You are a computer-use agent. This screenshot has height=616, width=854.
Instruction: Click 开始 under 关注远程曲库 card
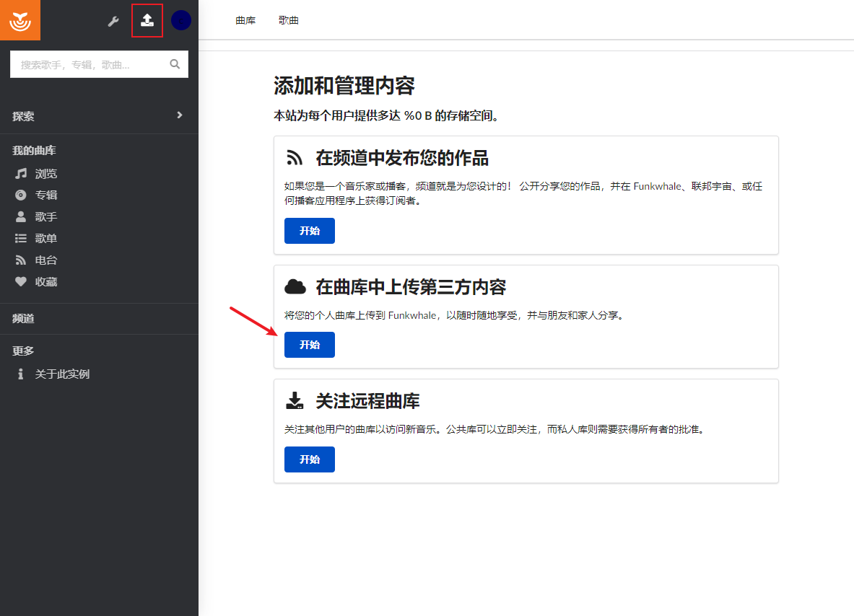(310, 459)
